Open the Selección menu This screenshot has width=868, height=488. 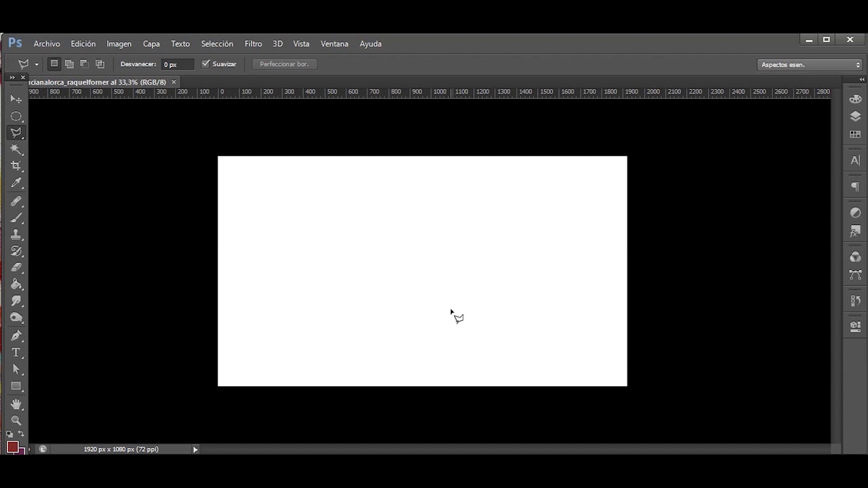click(x=217, y=43)
